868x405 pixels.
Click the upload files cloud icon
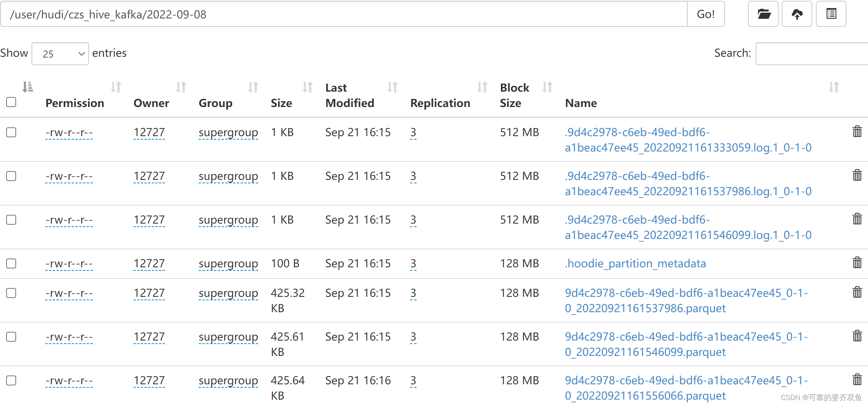[797, 14]
